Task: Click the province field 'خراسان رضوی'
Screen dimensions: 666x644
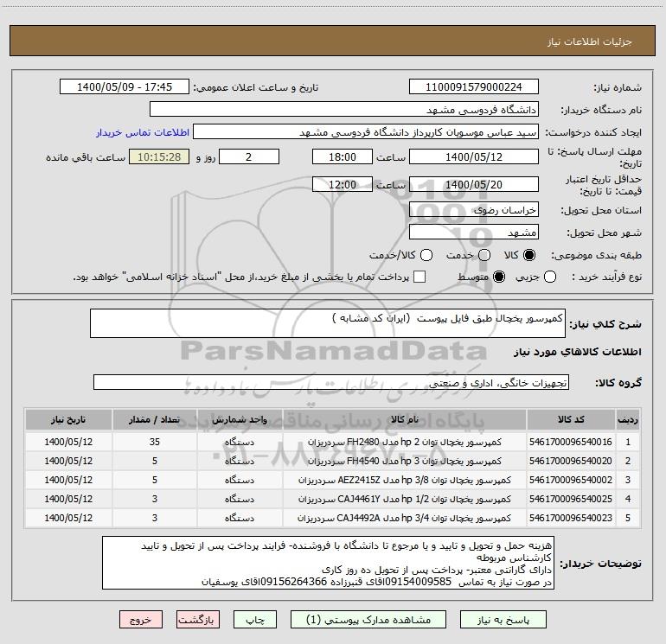Action: tap(474, 209)
